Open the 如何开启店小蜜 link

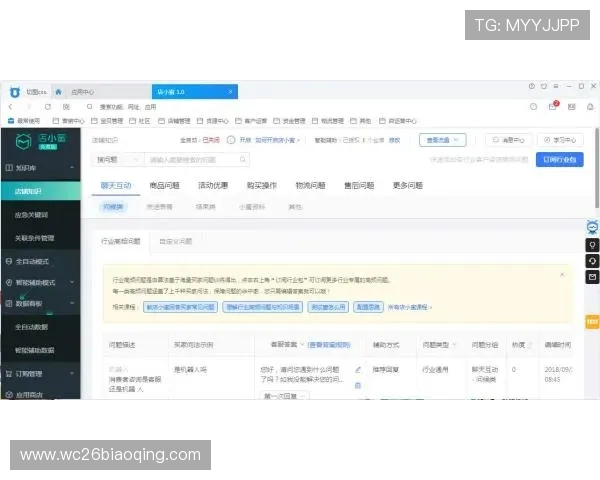[276, 140]
